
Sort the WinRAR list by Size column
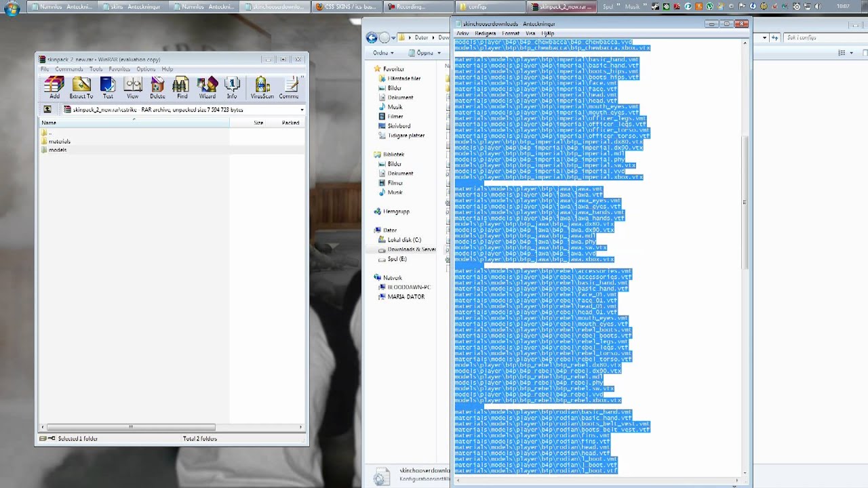pos(248,123)
